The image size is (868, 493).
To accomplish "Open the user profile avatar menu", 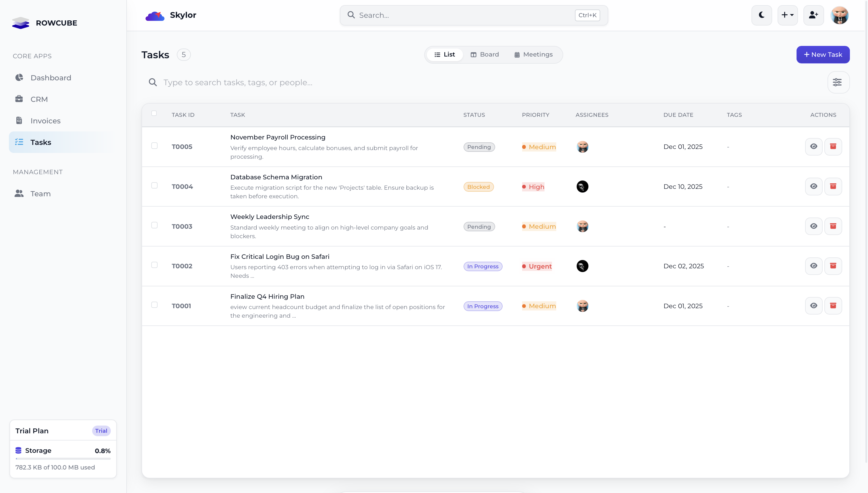I will (839, 15).
